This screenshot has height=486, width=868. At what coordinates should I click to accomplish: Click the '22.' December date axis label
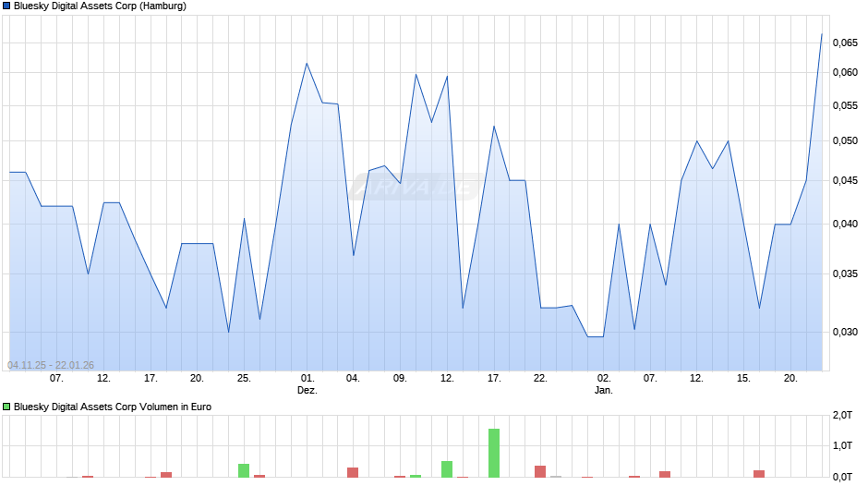(540, 379)
